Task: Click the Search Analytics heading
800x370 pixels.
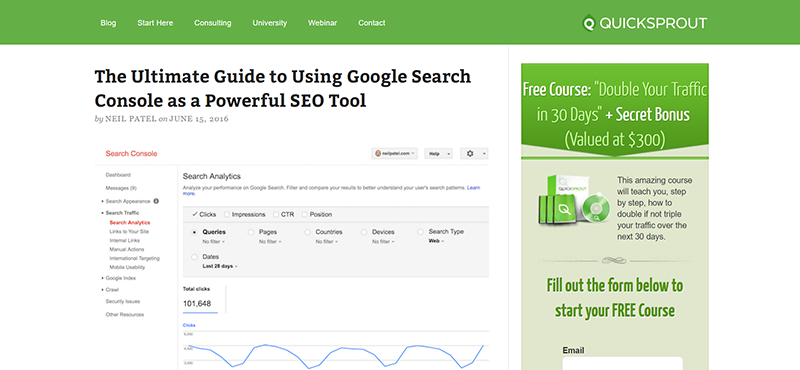Action: tap(212, 176)
